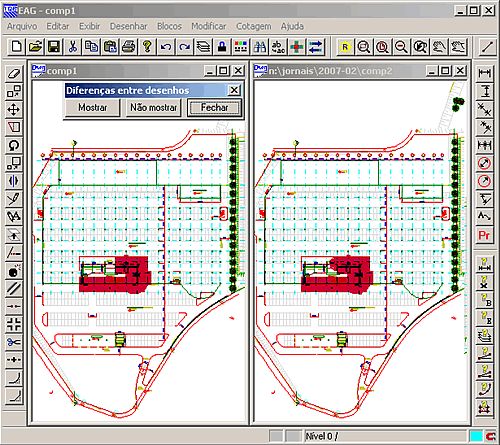Select the line drawing tool icon
The image size is (500, 445).
[x=487, y=47]
